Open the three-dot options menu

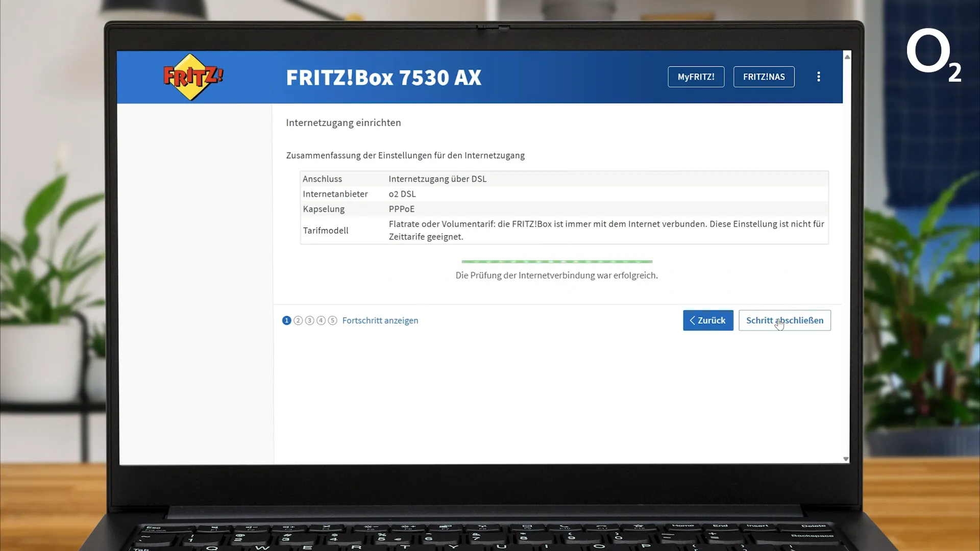819,77
